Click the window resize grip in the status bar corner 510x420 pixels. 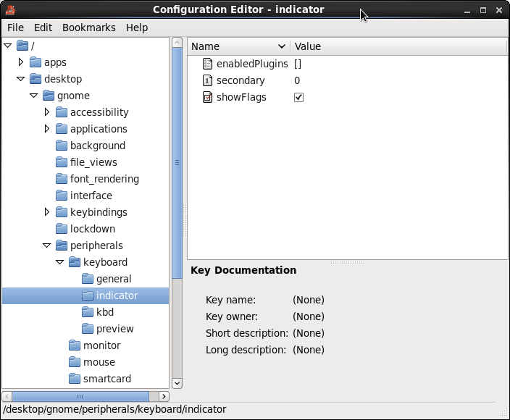point(503,413)
